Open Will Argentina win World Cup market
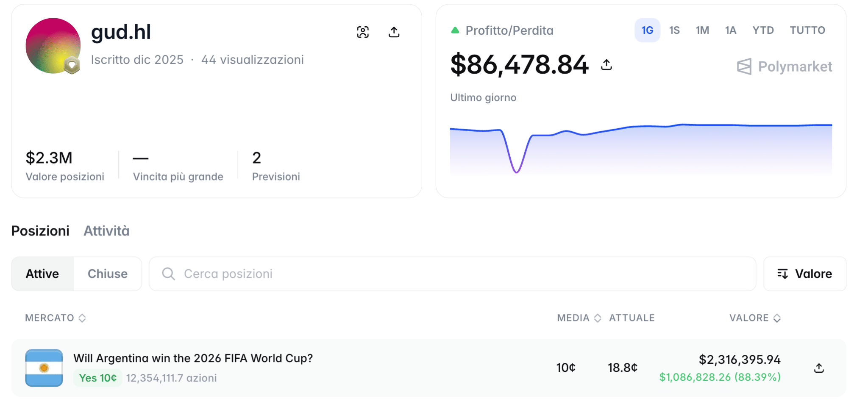868x418 pixels. (193, 358)
